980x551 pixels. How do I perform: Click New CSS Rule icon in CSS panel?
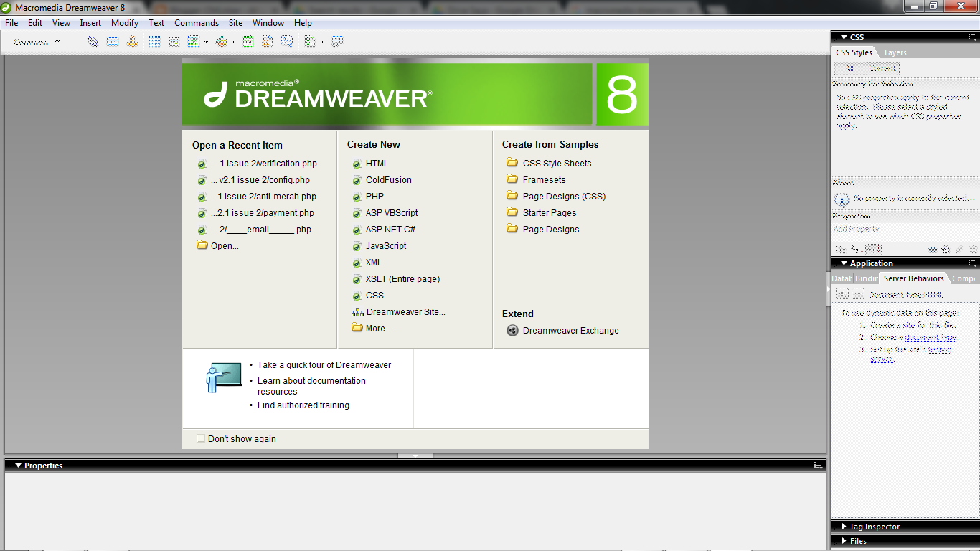click(946, 250)
